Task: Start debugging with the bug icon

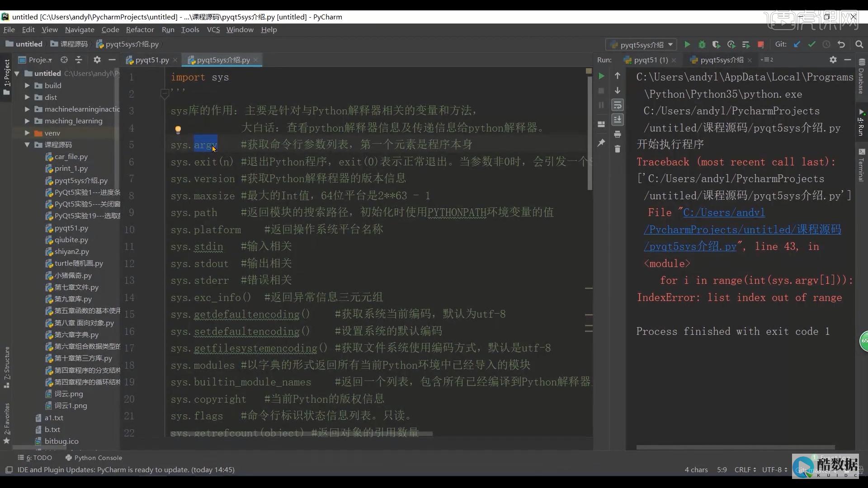Action: pyautogui.click(x=702, y=44)
